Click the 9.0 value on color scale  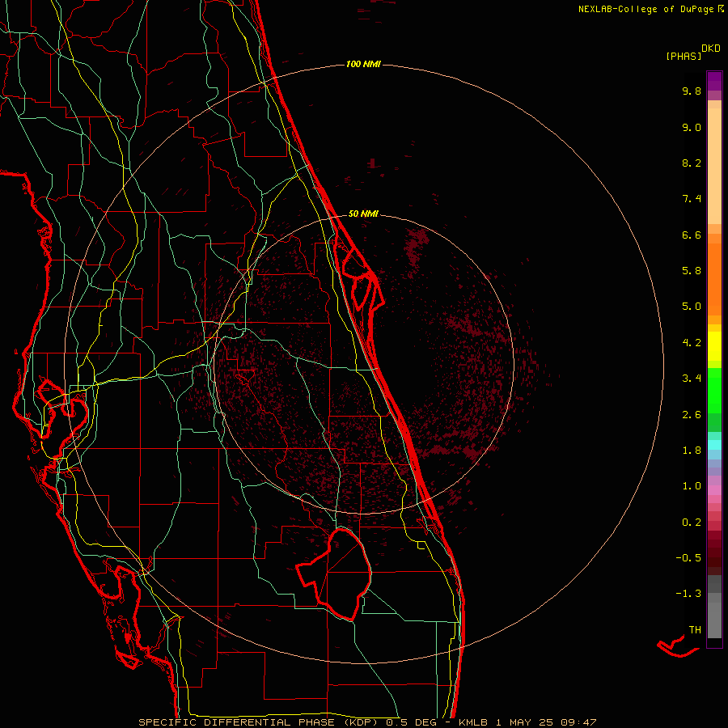point(692,127)
